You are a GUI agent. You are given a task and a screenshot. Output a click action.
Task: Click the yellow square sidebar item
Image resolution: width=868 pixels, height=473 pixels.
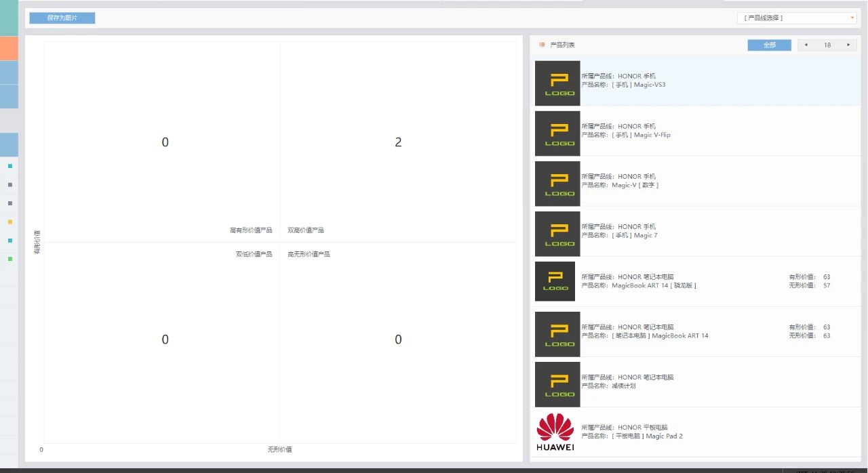tap(10, 222)
